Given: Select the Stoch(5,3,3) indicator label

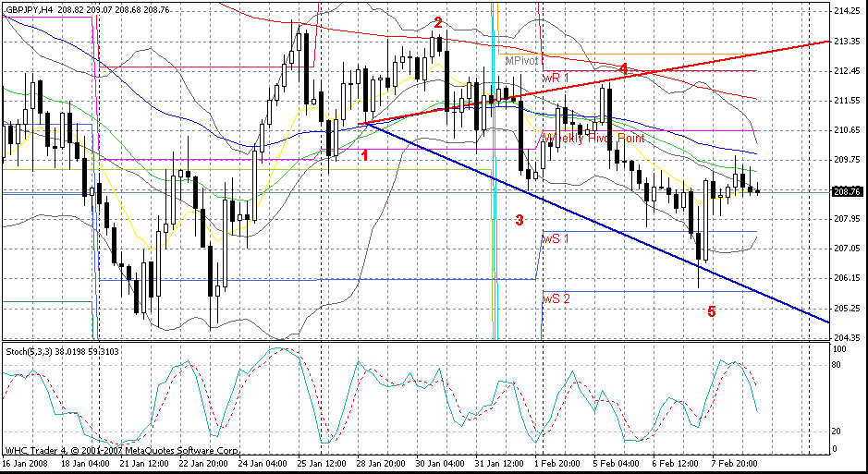Looking at the screenshot, I should coord(27,351).
